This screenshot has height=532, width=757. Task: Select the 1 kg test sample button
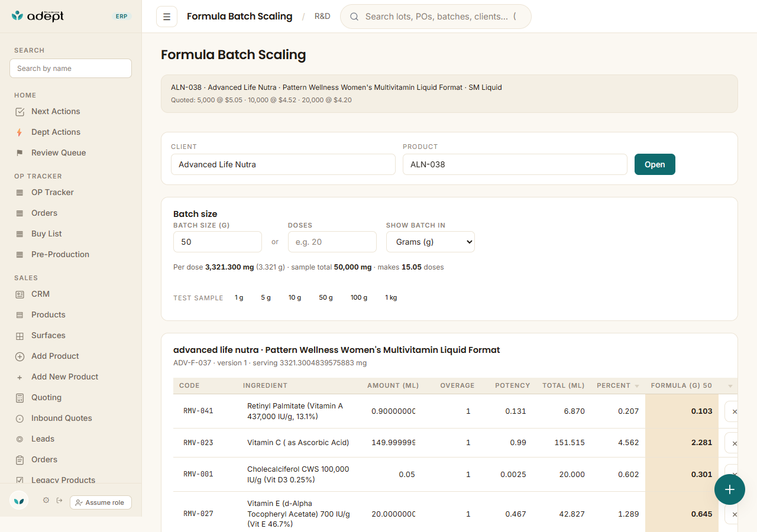coord(391,298)
